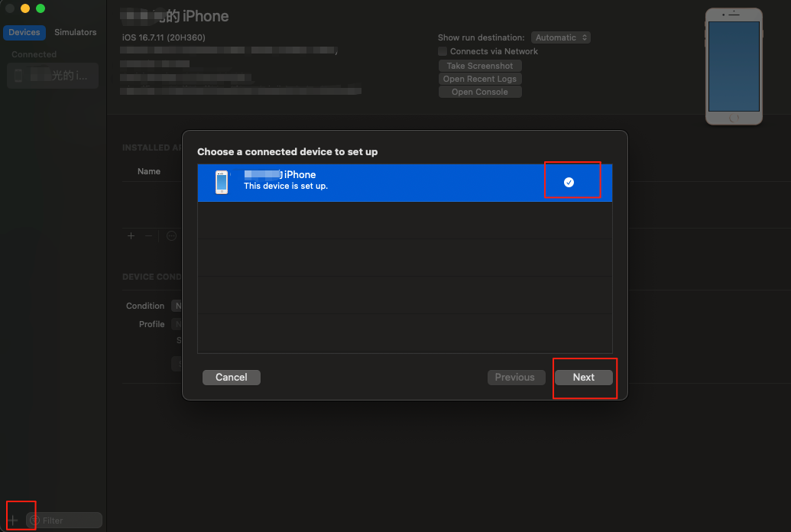This screenshot has width=791, height=532.
Task: Switch to the Simulators tab
Action: (x=75, y=32)
